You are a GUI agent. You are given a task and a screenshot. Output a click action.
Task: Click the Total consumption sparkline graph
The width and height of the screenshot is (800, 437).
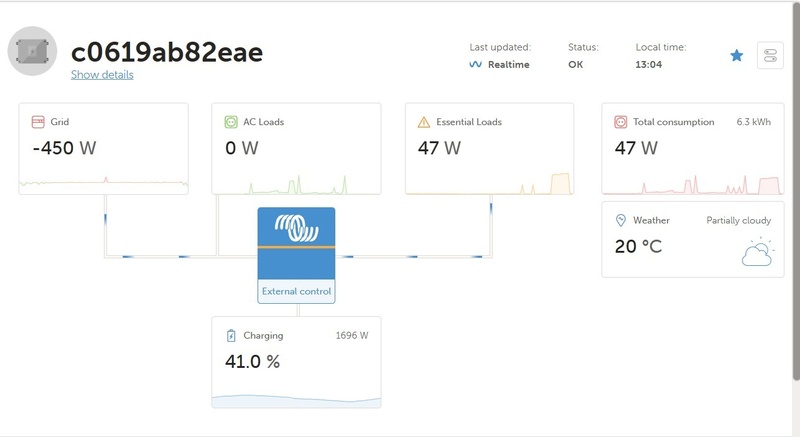[693, 185]
